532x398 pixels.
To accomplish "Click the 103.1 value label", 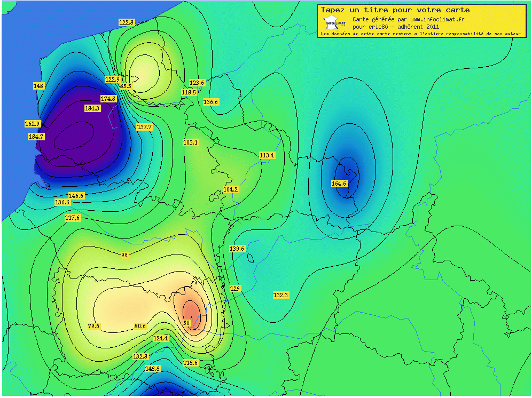I will [x=190, y=142].
